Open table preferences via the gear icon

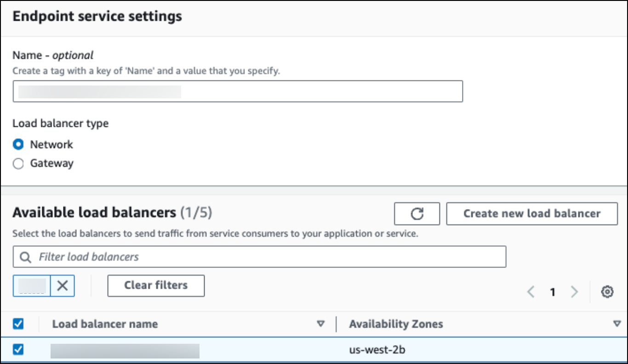(x=607, y=292)
